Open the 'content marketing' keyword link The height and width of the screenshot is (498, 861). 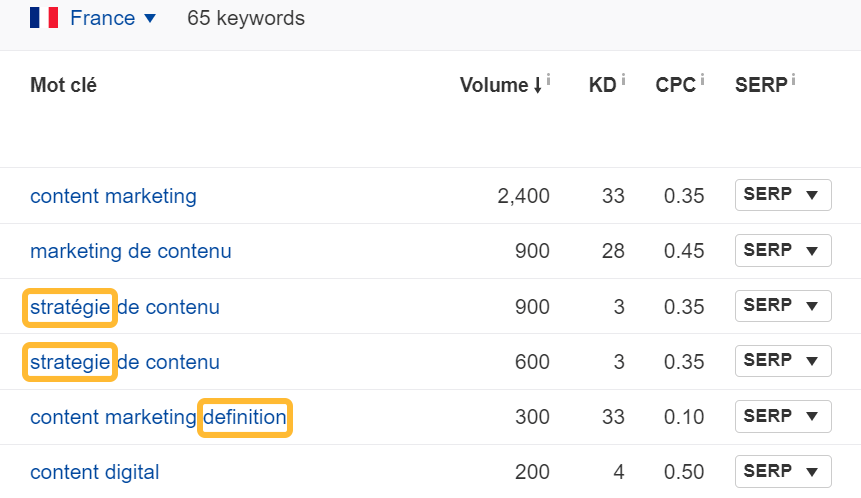113,196
